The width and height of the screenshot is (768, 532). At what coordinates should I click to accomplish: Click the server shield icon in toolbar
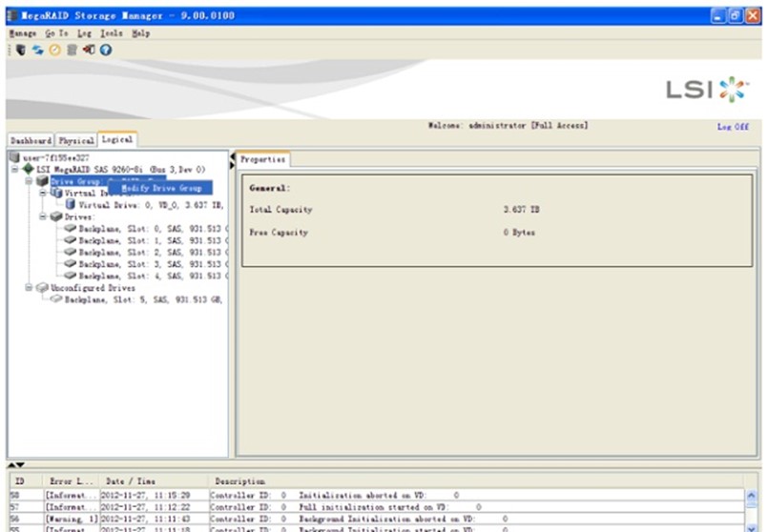pyautogui.click(x=21, y=50)
